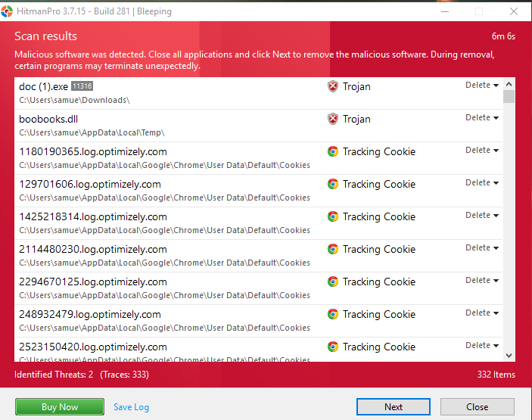The width and height of the screenshot is (532, 420).
Task: Expand Delete action menu for 1180190365.log.optimizely.com
Action: point(482,151)
